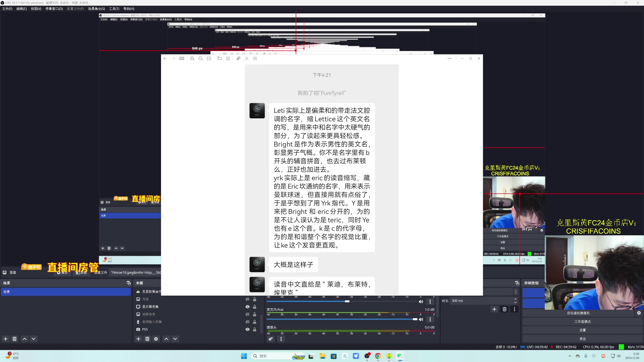Move scene up
This screenshot has width=644, height=362.
click(x=24, y=339)
